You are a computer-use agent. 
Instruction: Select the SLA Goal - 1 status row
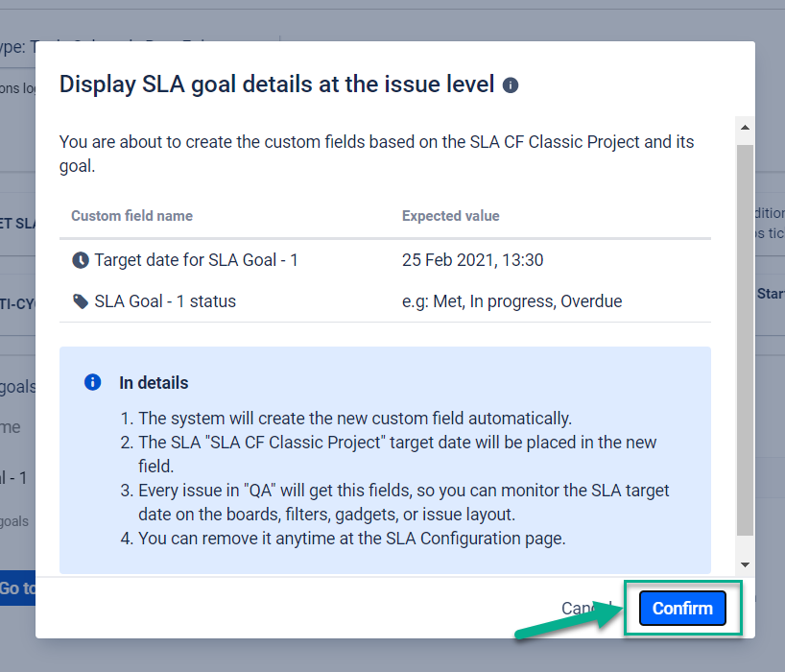click(x=165, y=301)
